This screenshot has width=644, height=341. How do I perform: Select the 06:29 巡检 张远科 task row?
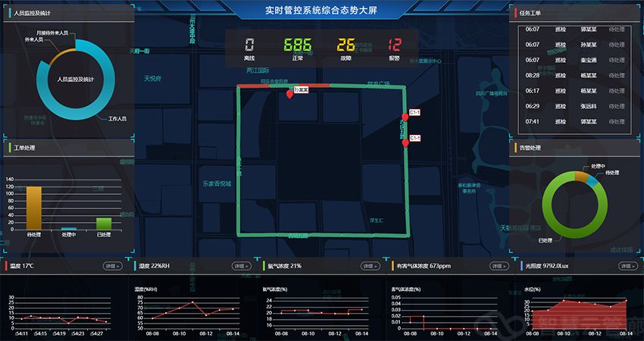tap(574, 106)
